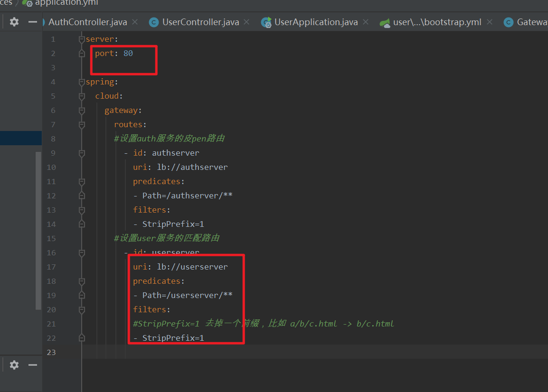548x392 pixels.
Task: Switch to the user\...\bootstrap.yml tab
Action: pos(437,22)
